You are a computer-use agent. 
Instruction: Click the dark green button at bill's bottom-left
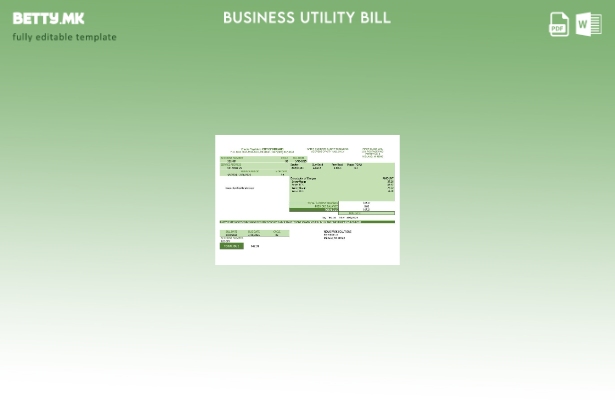(230, 246)
